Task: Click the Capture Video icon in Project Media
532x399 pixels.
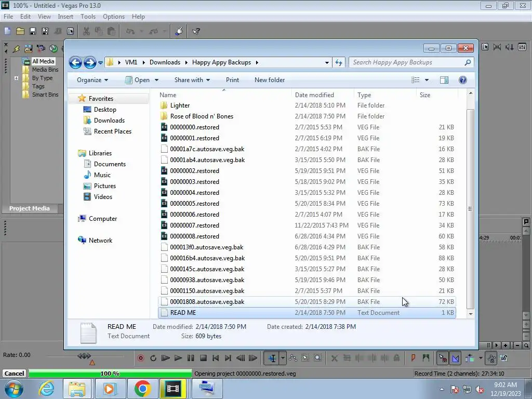Action: coord(41,48)
